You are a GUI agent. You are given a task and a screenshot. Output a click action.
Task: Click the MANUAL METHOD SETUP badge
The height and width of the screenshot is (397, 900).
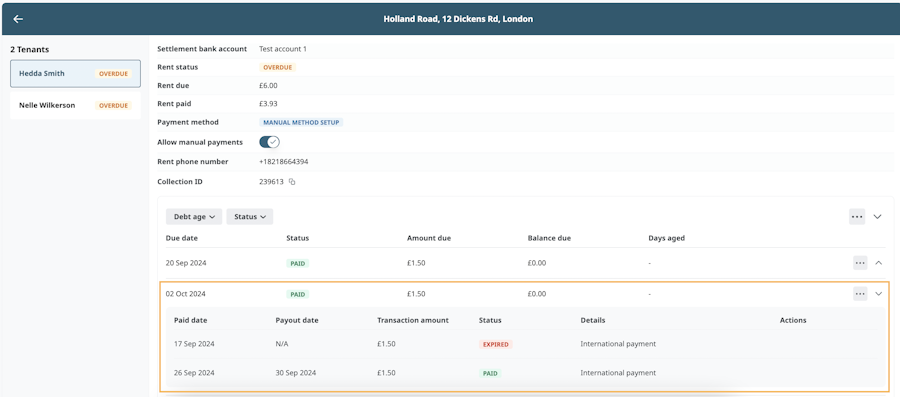pos(301,122)
